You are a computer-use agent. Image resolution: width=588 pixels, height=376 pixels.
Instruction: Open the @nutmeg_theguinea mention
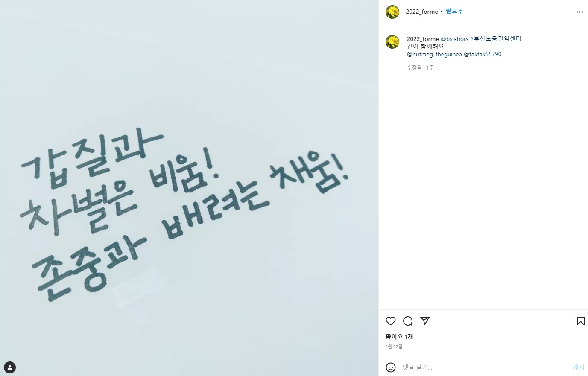[434, 55]
